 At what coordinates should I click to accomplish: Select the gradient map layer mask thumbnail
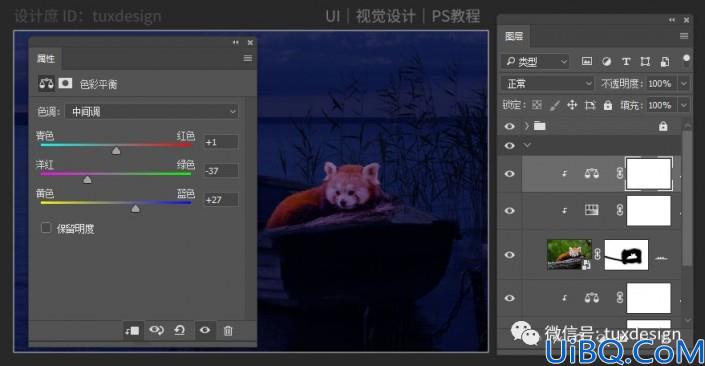coord(649,210)
